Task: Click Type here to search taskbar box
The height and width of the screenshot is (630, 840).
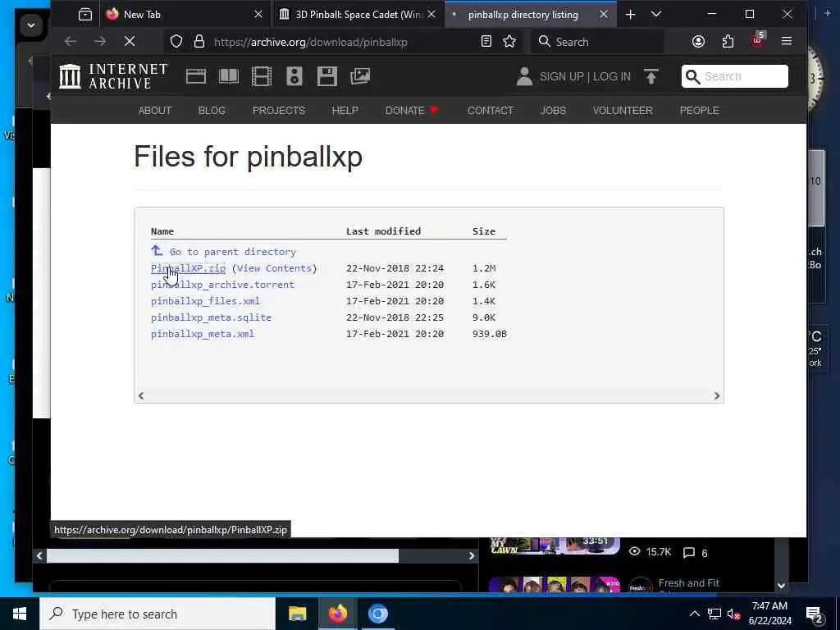Action: point(158,614)
